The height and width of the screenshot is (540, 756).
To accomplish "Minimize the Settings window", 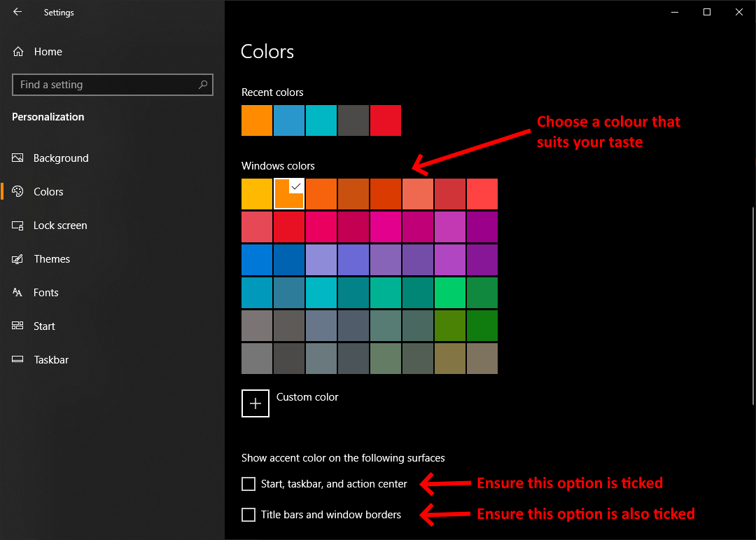I will [x=675, y=12].
